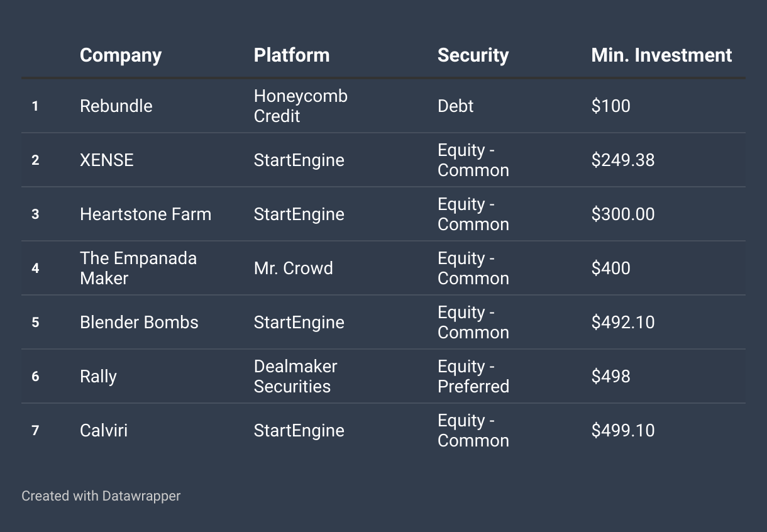The width and height of the screenshot is (767, 532).
Task: Click row number 6 in the table
Action: point(35,376)
